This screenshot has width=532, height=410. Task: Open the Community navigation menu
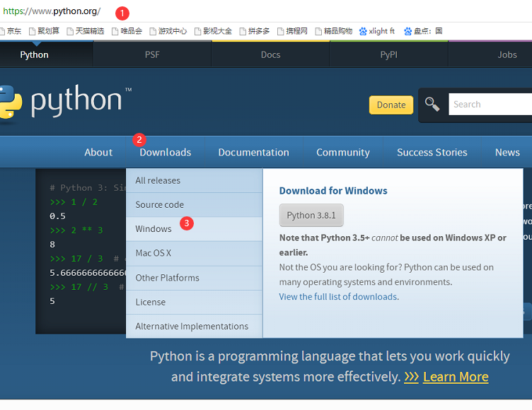click(343, 152)
